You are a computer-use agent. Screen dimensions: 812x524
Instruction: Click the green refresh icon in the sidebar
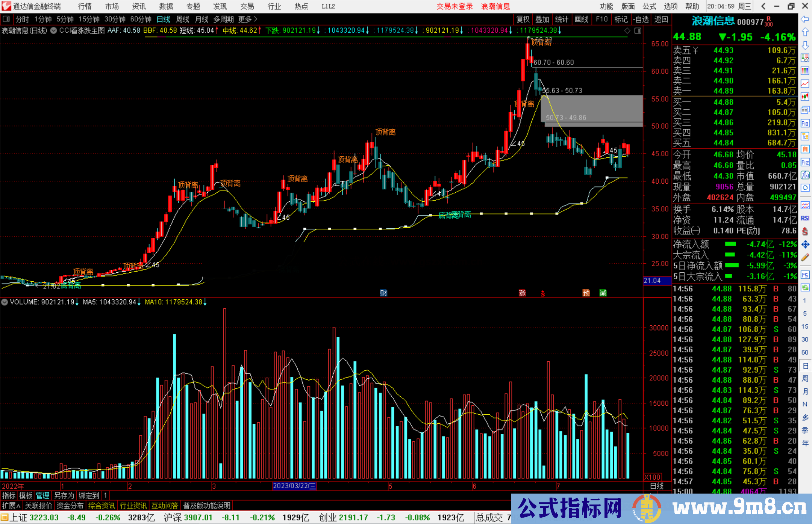click(805, 287)
